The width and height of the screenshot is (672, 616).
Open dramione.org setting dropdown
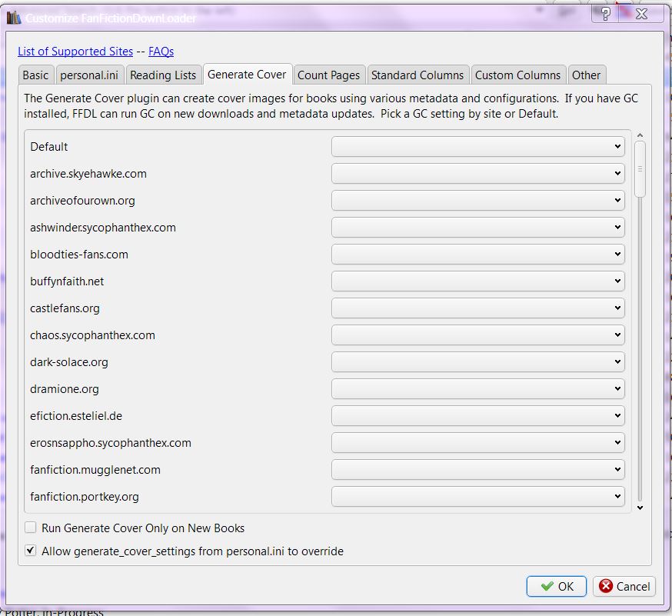pyautogui.click(x=477, y=389)
